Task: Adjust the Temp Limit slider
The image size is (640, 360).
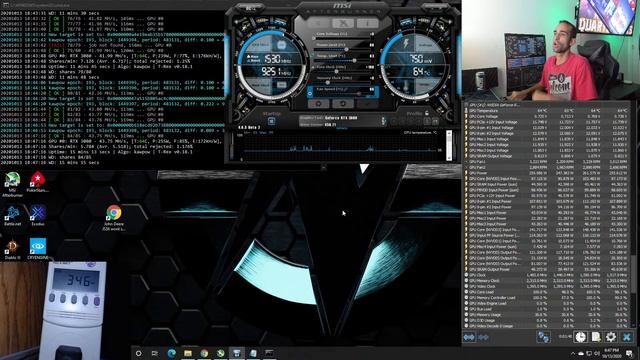Action: click(x=343, y=60)
